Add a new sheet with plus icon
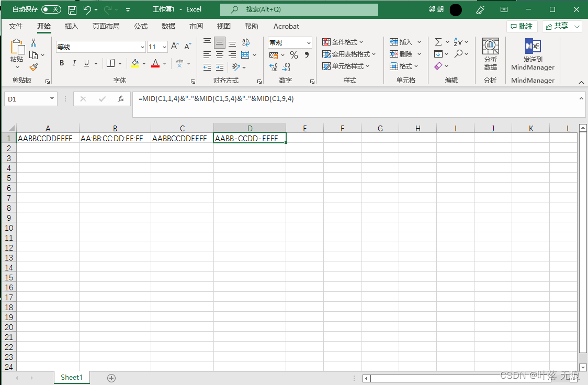The height and width of the screenshot is (385, 588). (x=111, y=378)
